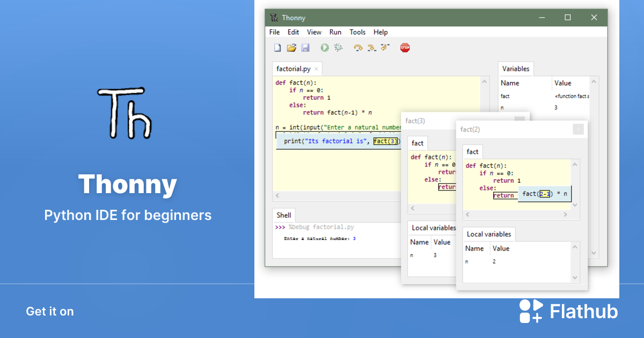Click the Step into debug icon
644x338 pixels.
coord(371,48)
